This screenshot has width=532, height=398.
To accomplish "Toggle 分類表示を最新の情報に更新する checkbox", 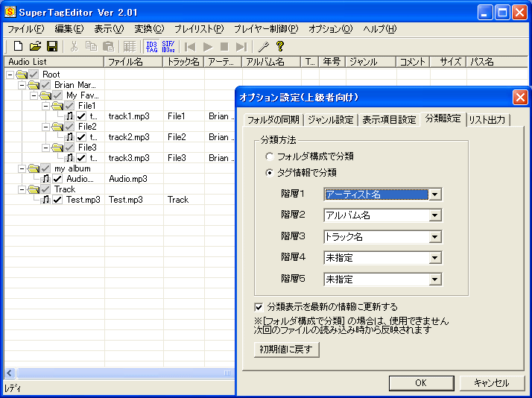I will coord(259,307).
